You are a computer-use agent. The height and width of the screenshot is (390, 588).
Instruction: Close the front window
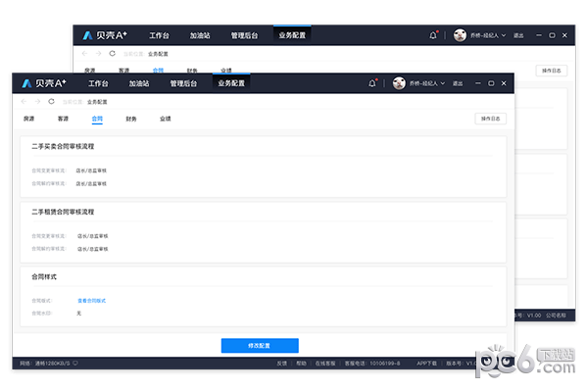coord(504,83)
